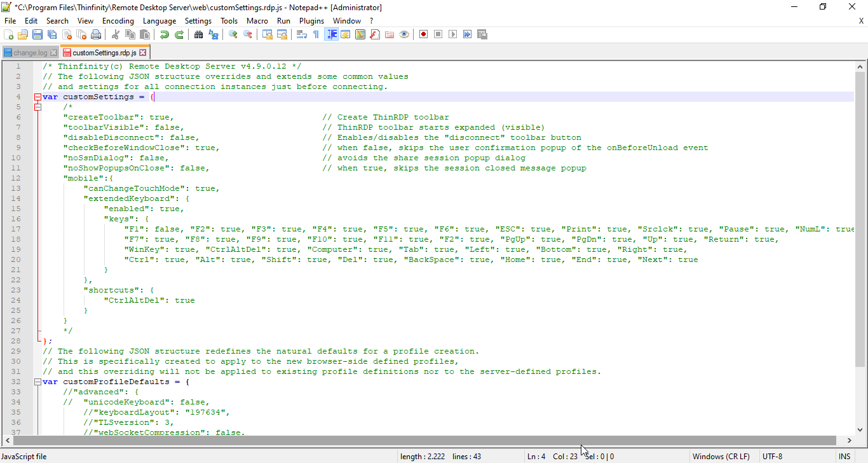Open the Macro menu

coord(257,20)
